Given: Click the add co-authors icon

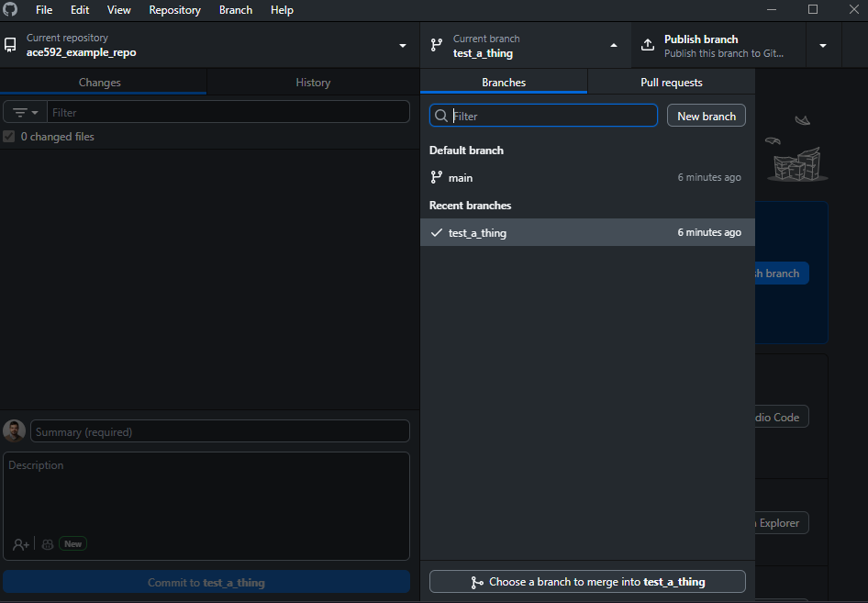Looking at the screenshot, I should [x=20, y=544].
